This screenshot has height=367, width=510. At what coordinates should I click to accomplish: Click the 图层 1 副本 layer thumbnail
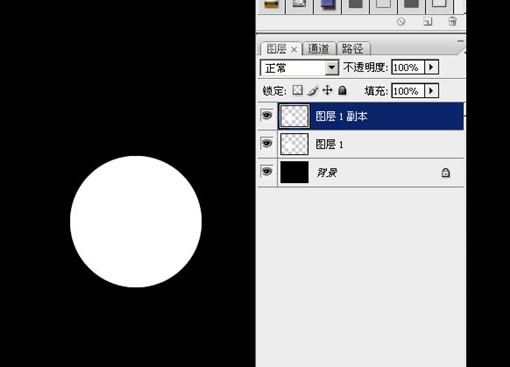click(294, 116)
